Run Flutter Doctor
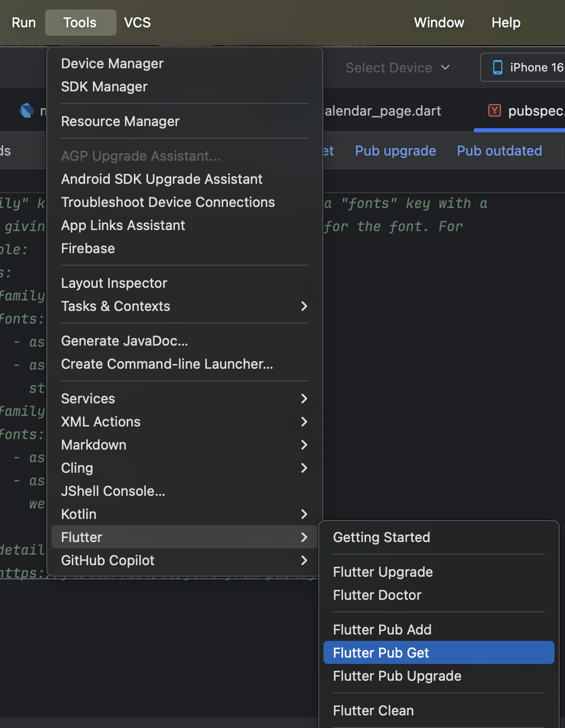The image size is (565, 728). pyautogui.click(x=439, y=595)
